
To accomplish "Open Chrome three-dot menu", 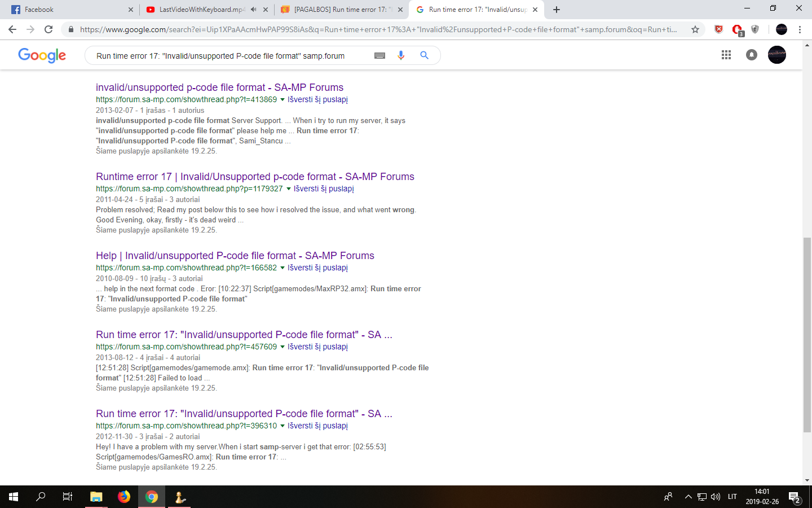I will 800,29.
